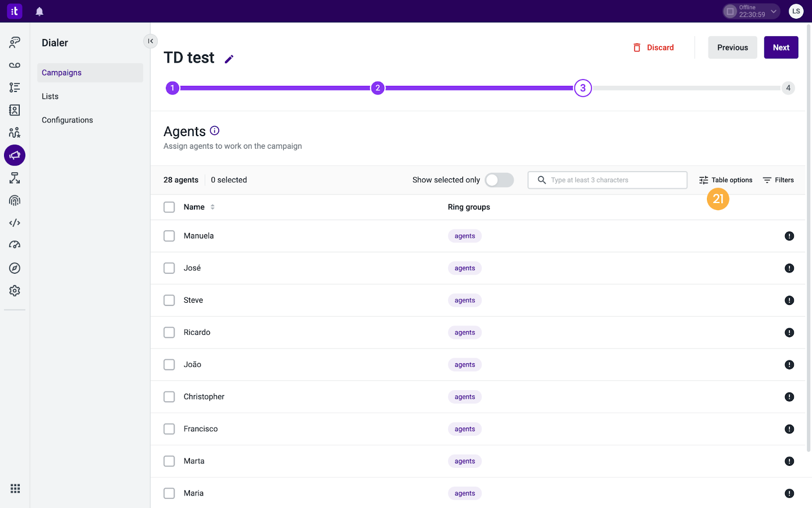
Task: Click the notification bell icon
Action: (39, 11)
